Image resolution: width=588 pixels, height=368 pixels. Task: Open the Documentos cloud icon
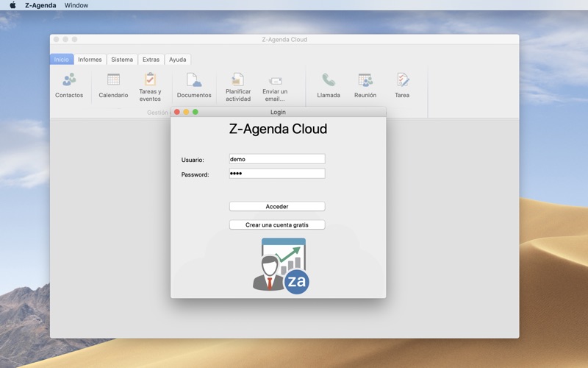(x=194, y=79)
